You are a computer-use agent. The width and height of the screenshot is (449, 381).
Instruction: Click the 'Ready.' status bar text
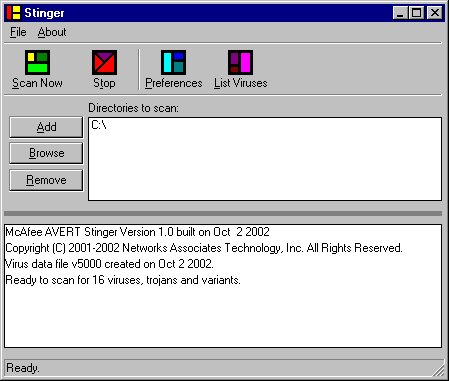[23, 368]
